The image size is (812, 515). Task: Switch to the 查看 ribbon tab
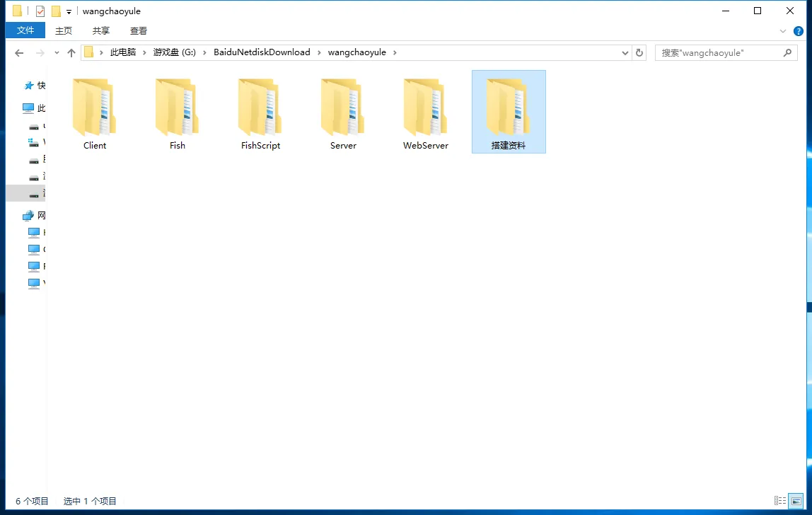(139, 30)
